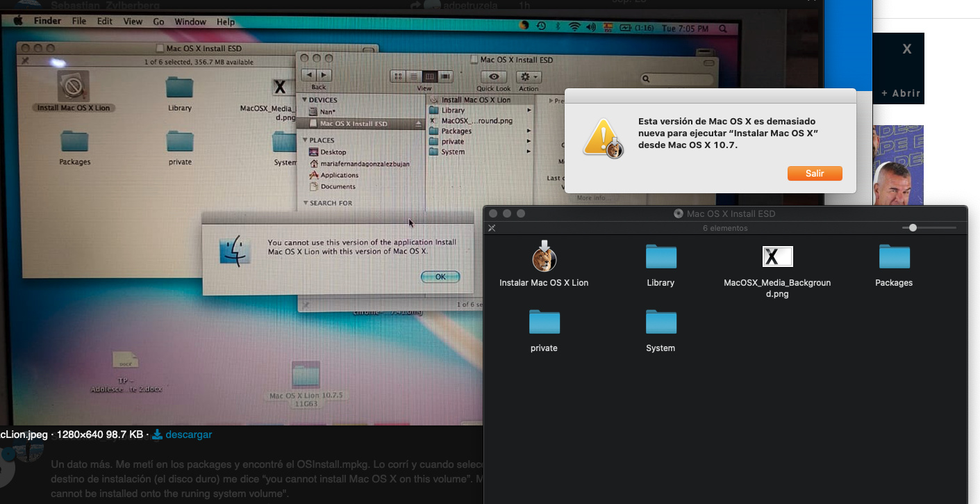Image resolution: width=980 pixels, height=504 pixels.
Task: Switch to icon view in column window
Action: point(399,76)
